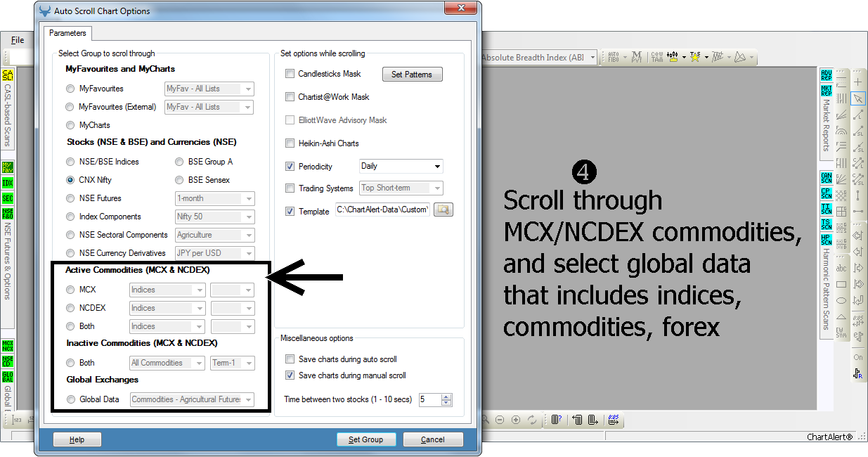The height and width of the screenshot is (457, 868).
Task: Click the NSE CD sidebar icon
Action: pyautogui.click(x=8, y=361)
